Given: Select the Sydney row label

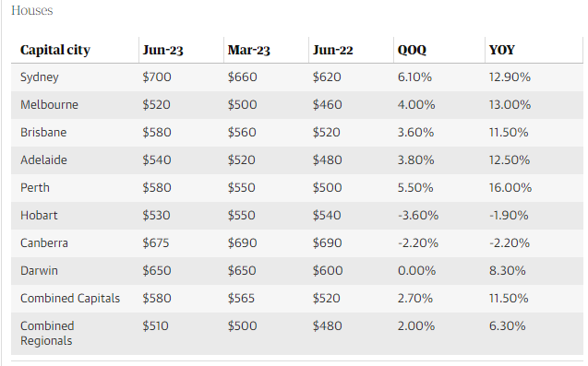Looking at the screenshot, I should 40,77.
